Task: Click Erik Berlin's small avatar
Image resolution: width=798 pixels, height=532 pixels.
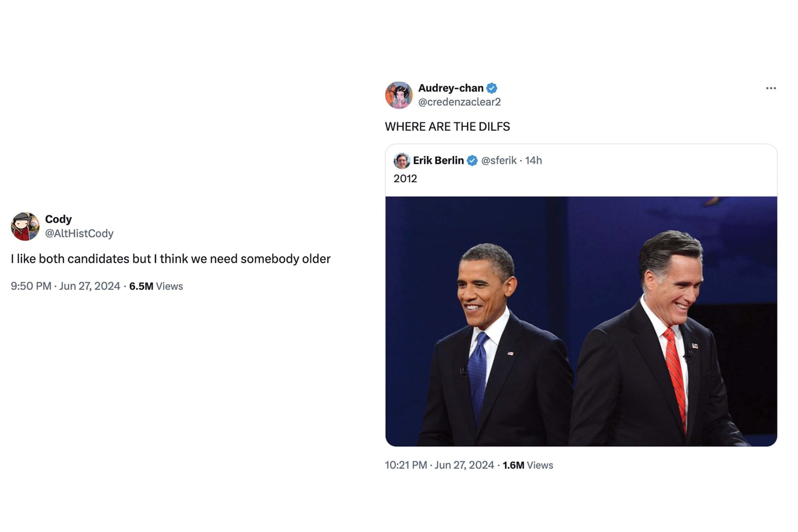Action: 402,160
